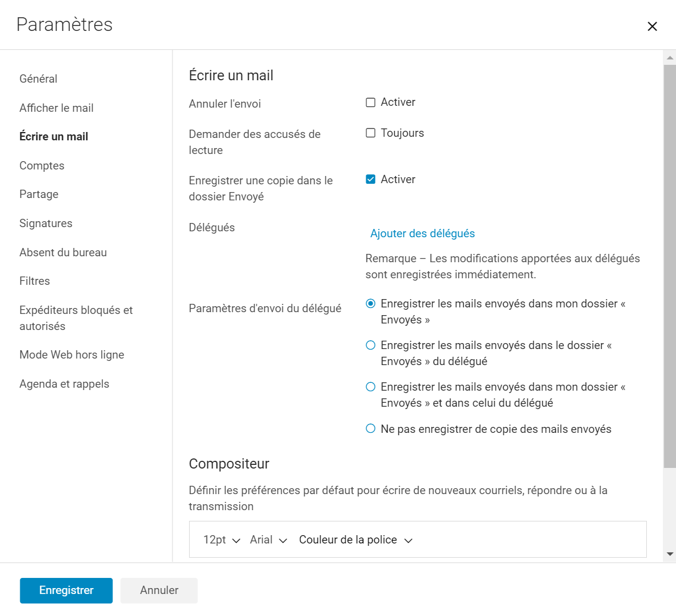
Task: Go to Absent du bureau settings
Action: click(63, 252)
